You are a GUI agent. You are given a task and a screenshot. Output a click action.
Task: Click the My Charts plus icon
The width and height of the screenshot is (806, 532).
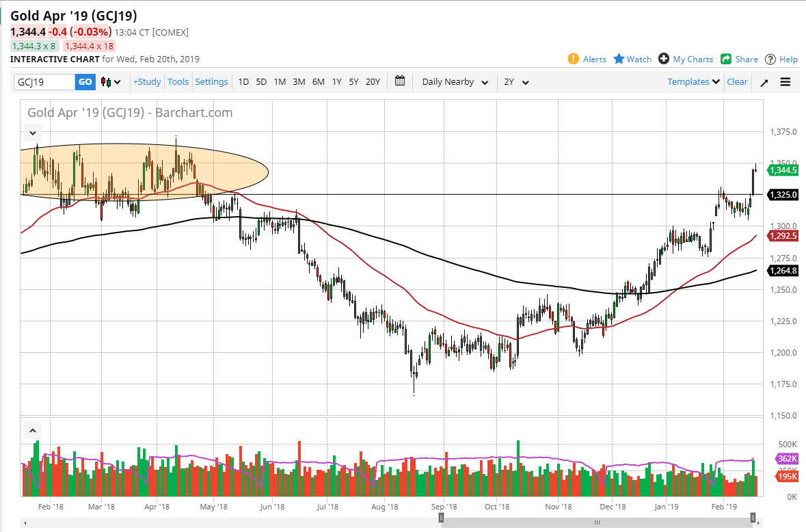click(x=664, y=59)
